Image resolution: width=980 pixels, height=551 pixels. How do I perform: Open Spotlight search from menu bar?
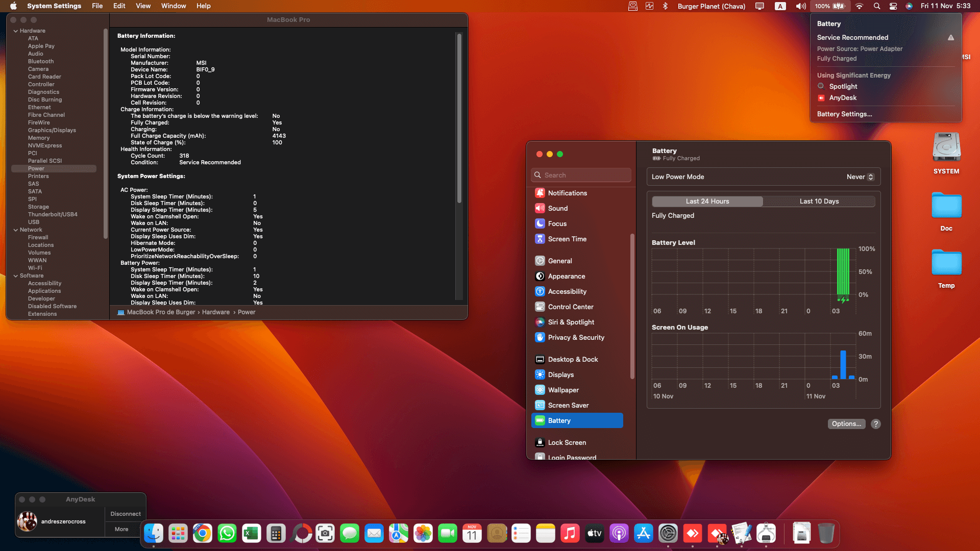[x=877, y=6]
